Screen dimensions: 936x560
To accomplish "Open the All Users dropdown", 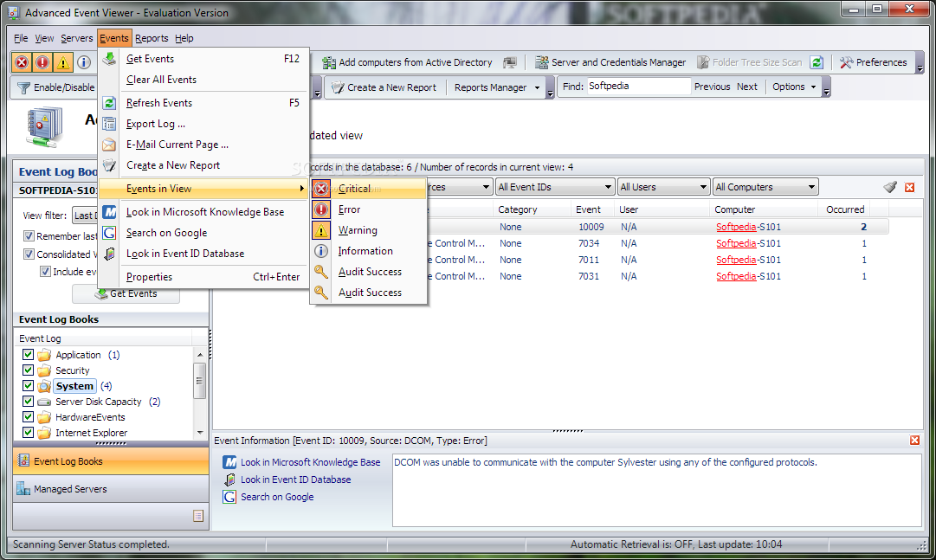I will tap(663, 187).
